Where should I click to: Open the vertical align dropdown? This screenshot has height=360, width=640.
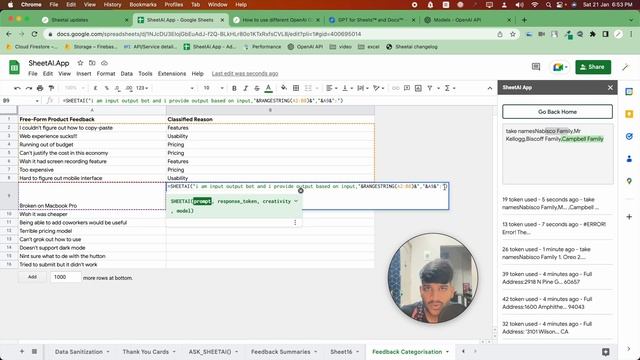[x=347, y=88]
